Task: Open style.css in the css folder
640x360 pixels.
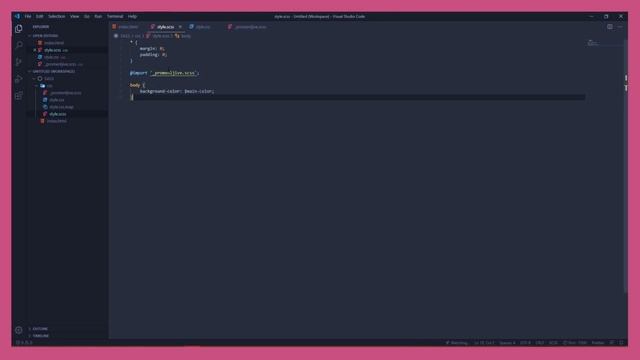Action: point(57,100)
